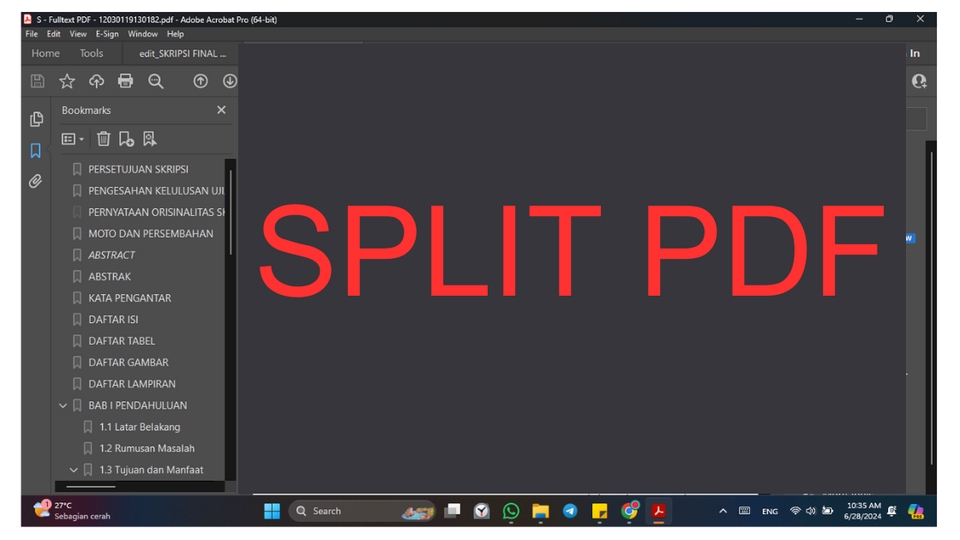Open the File menu
Screen dimensions: 960x540
point(32,34)
